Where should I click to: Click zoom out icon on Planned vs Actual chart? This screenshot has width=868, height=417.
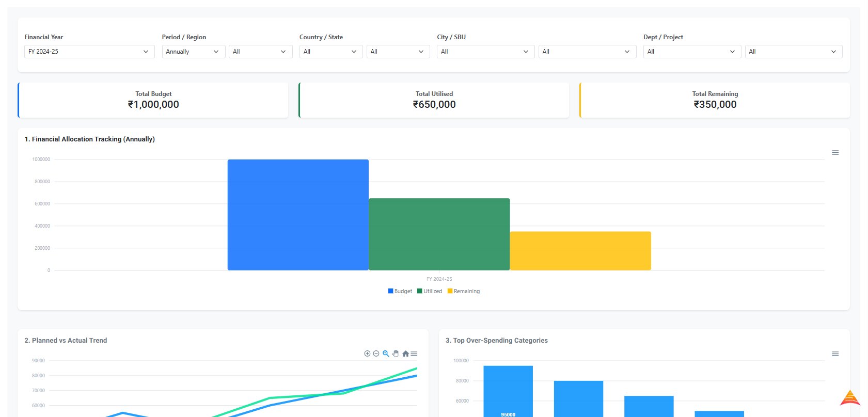tap(376, 354)
